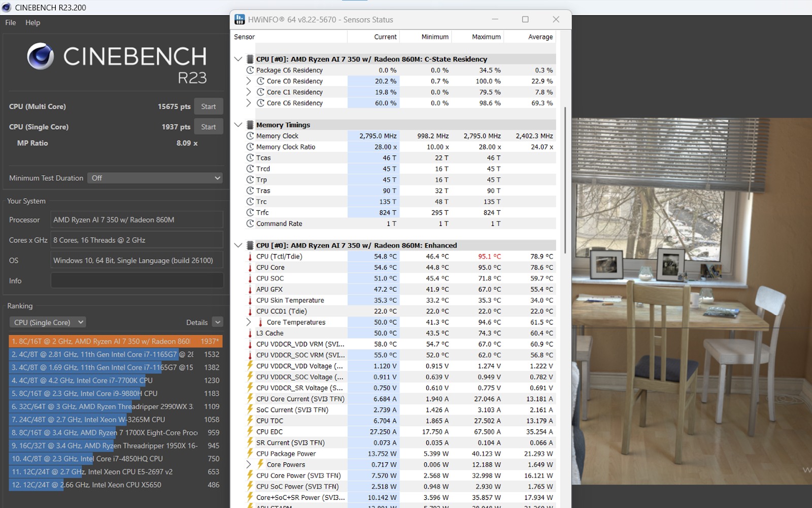Click the clock icon next to Memory Clock

point(250,136)
